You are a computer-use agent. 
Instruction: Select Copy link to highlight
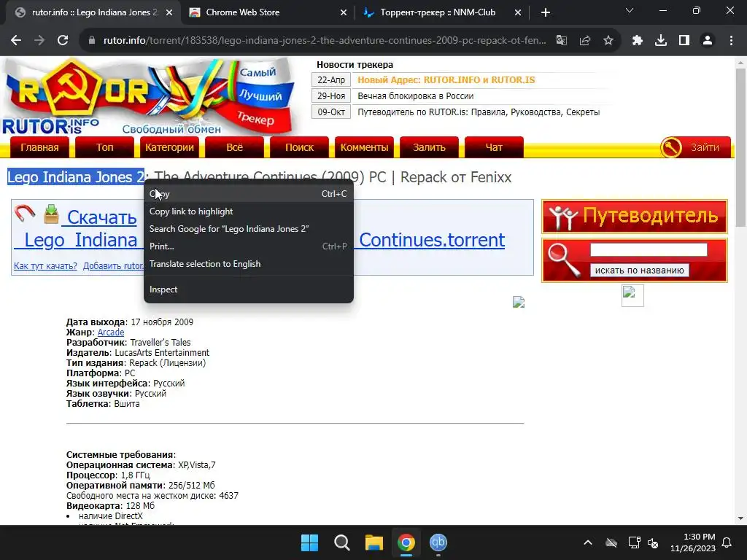coord(249,211)
